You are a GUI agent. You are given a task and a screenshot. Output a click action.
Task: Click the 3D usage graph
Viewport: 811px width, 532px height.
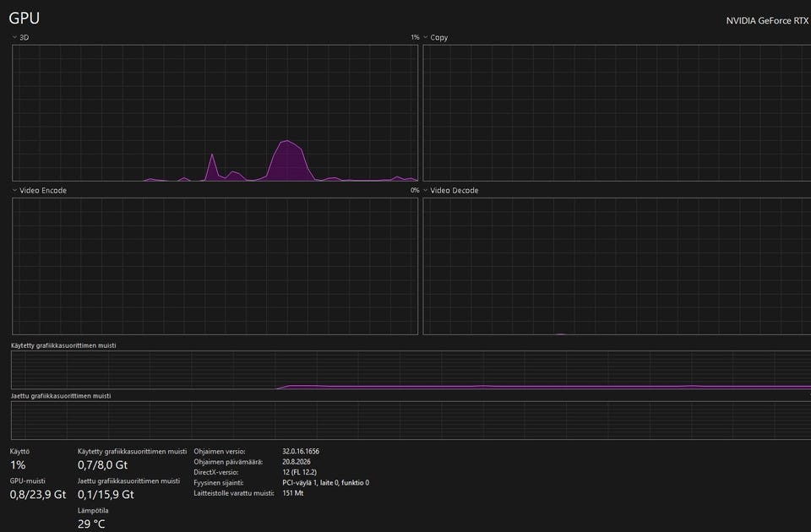[215, 112]
